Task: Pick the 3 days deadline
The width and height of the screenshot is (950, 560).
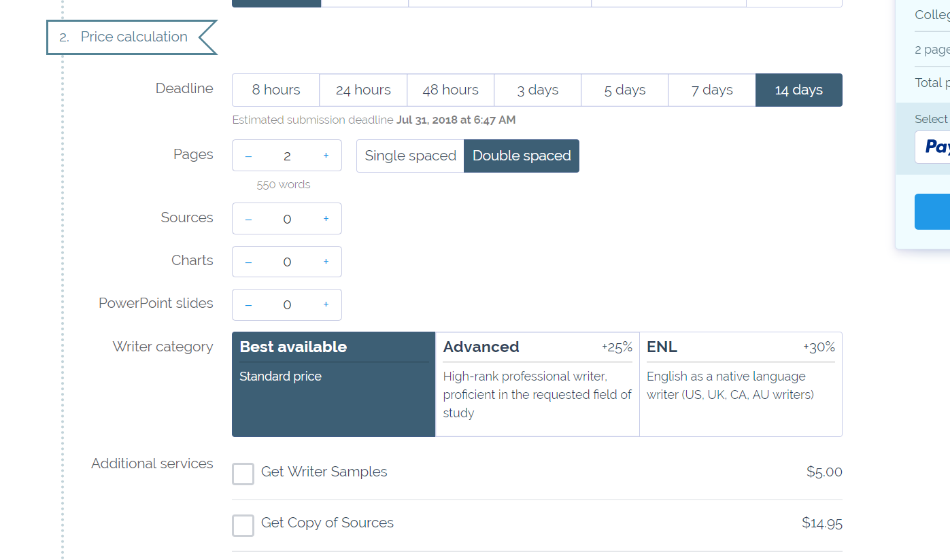Action: point(537,90)
